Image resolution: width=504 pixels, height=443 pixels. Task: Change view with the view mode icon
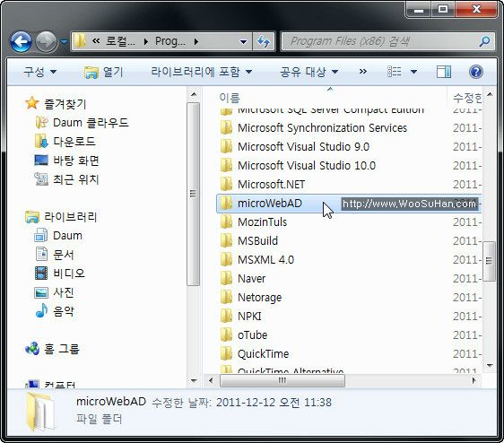[x=395, y=72]
